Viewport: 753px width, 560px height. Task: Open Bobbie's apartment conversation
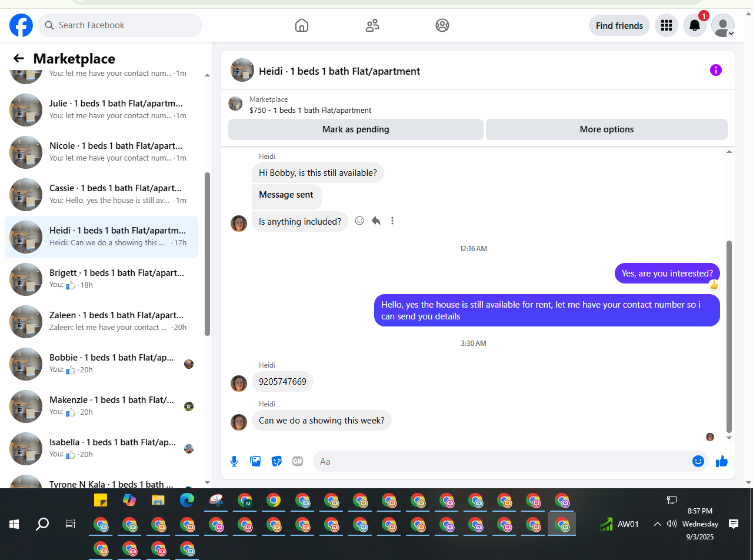tap(101, 364)
